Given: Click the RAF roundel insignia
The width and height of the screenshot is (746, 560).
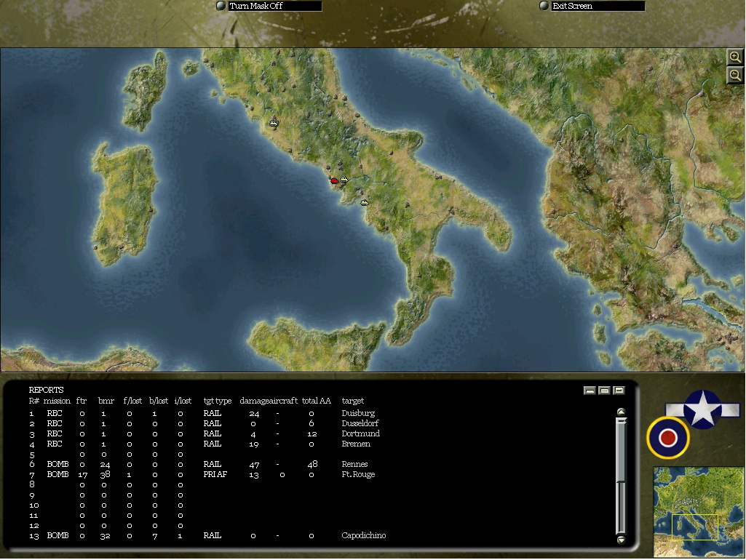Looking at the screenshot, I should click(x=668, y=438).
